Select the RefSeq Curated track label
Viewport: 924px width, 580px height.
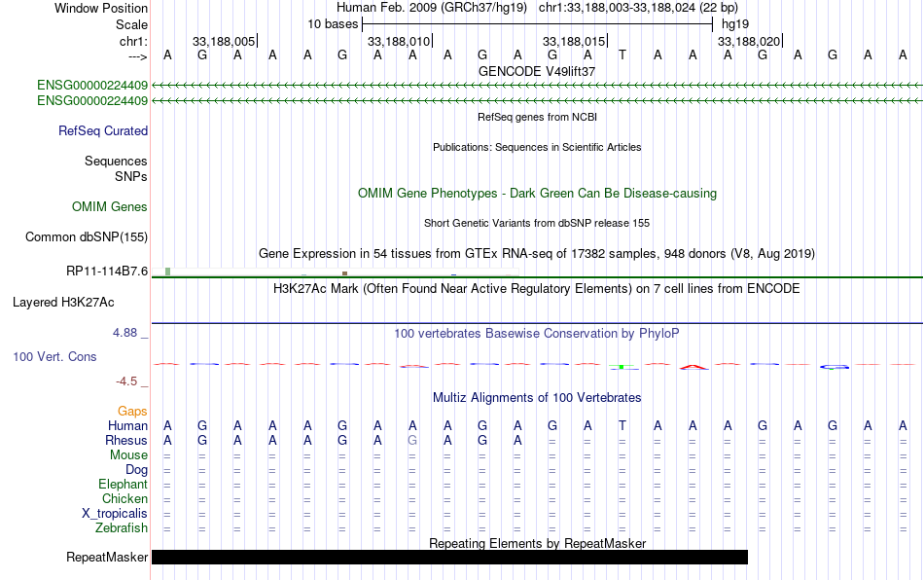click(102, 130)
